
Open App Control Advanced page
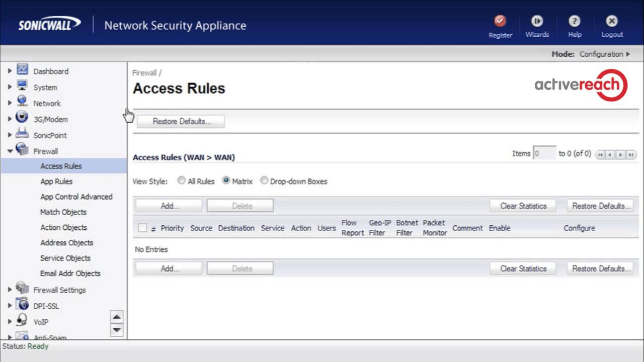coord(76,197)
